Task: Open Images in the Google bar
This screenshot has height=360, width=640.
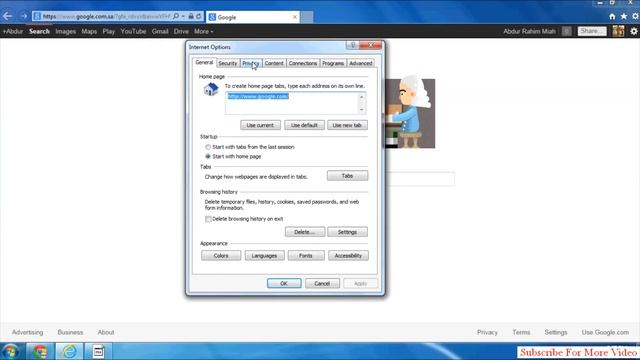Action: pos(65,31)
